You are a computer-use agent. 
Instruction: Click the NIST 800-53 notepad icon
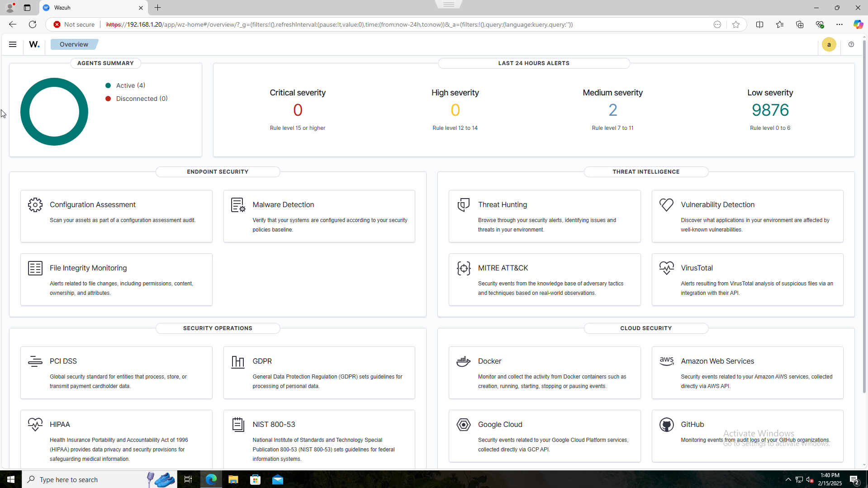point(238,425)
